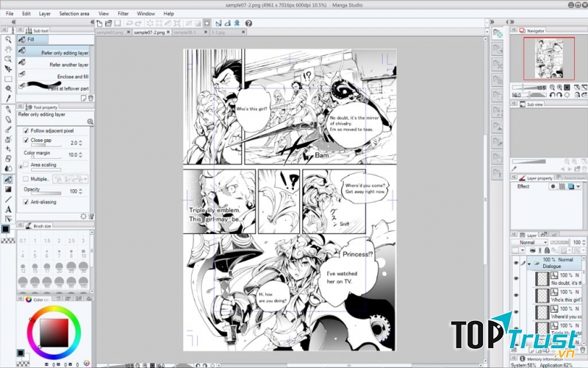Click the layer opacity slider
This screenshot has height=368, width=588.
[559, 243]
